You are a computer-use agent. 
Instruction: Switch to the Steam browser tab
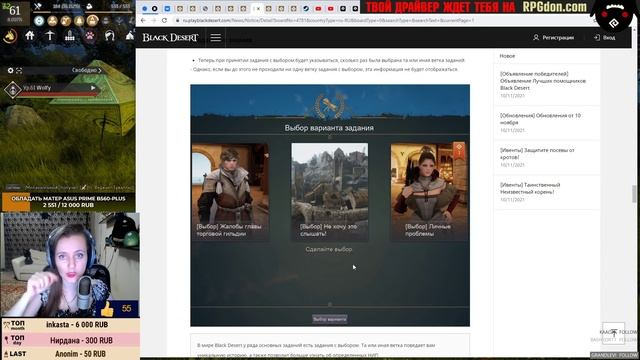tap(306, 9)
